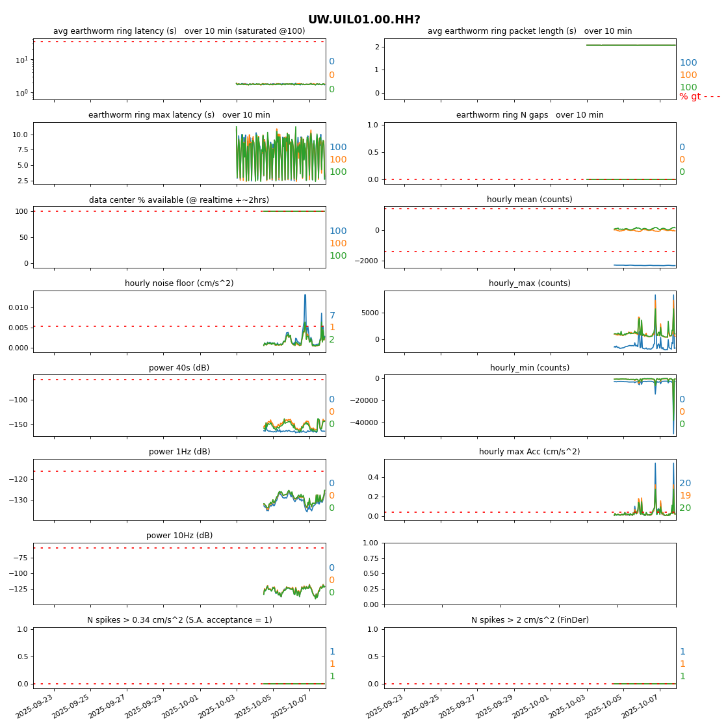728x728 pixels.
Task: Select the earthworm ring max latency title
Action: tap(179, 115)
